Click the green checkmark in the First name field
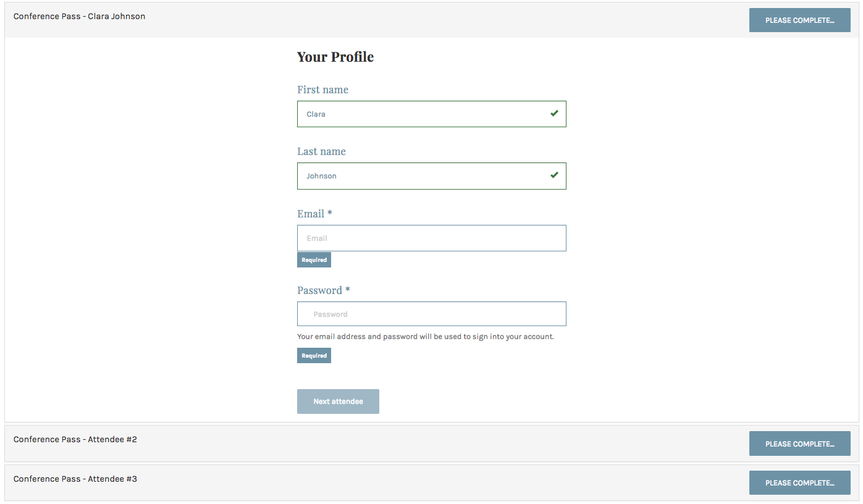 [554, 114]
